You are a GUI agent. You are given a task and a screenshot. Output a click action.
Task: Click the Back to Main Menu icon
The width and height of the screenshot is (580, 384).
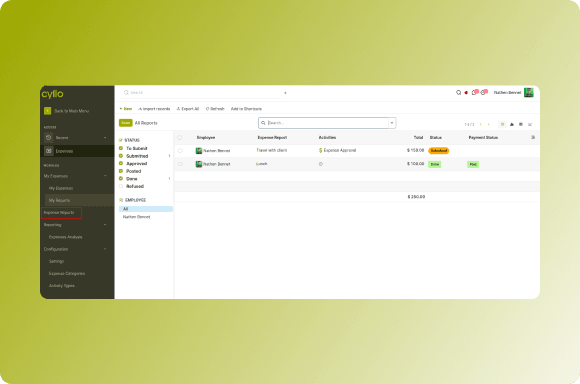47,111
